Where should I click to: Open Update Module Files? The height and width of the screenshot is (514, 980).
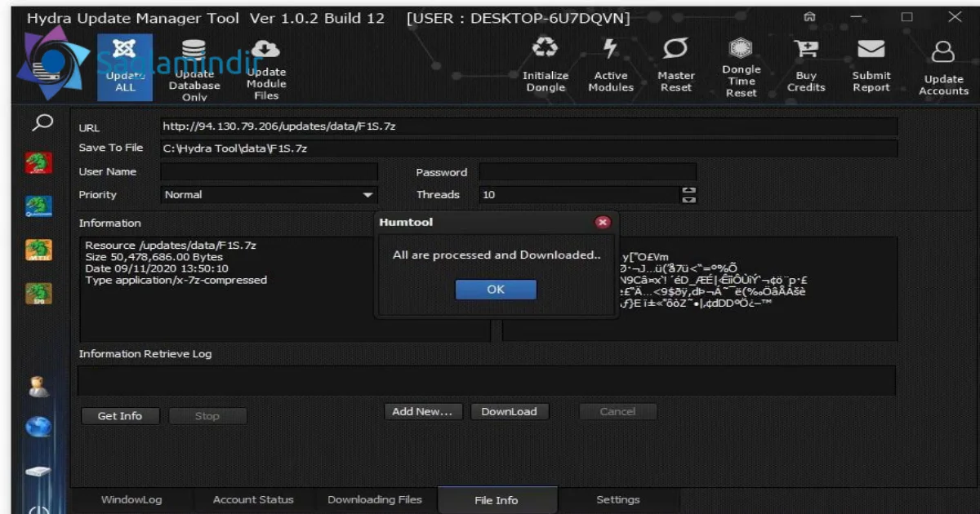266,70
